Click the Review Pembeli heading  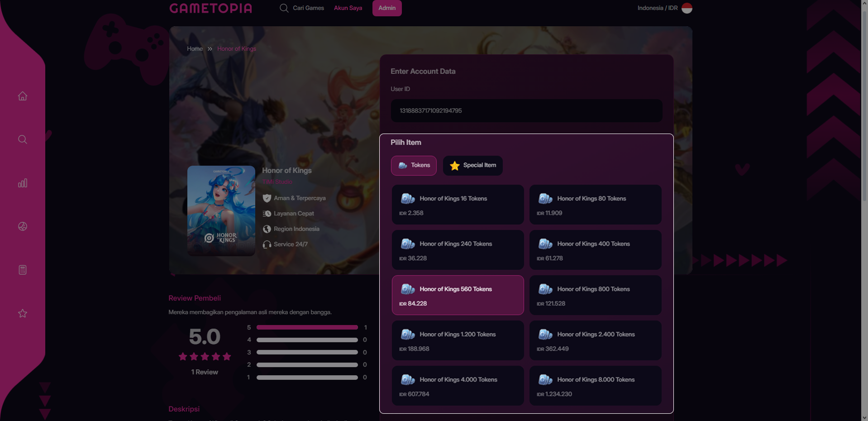195,298
